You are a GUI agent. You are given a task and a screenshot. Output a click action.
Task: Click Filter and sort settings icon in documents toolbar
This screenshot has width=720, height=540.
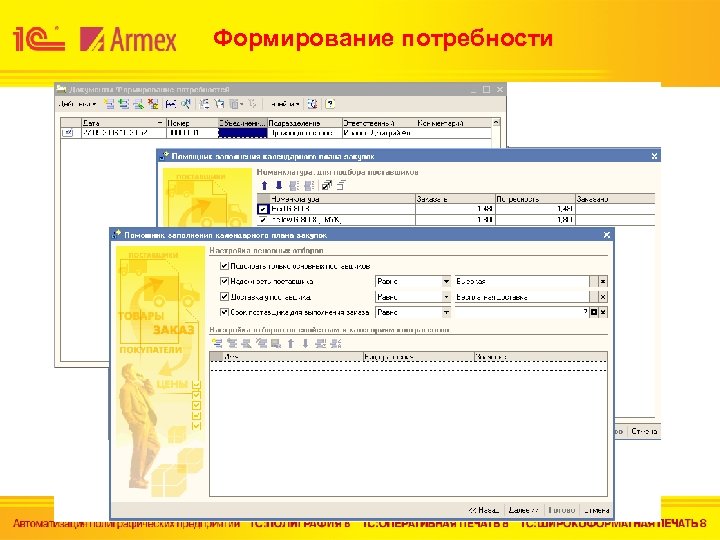pos(204,104)
